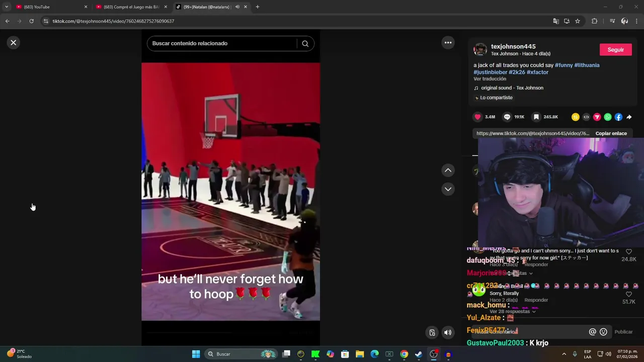This screenshot has width=644, height=362.
Task: Click the Lo compartiste label
Action: (x=496, y=98)
